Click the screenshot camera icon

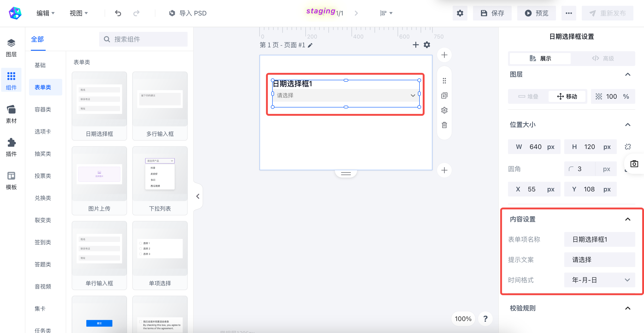coord(634,164)
